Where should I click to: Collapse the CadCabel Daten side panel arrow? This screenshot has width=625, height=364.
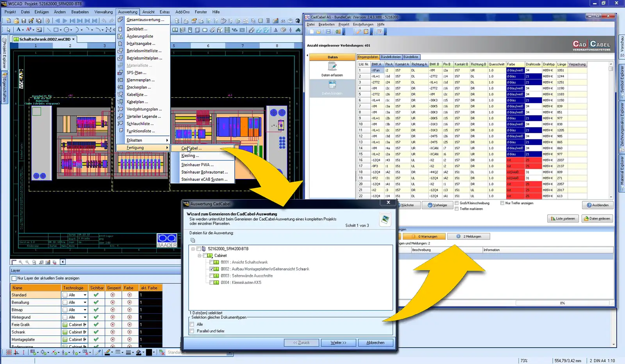[307, 55]
